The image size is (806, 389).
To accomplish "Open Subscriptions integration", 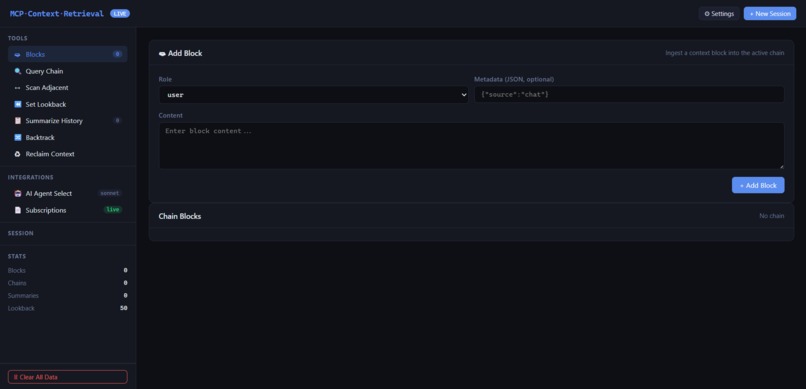I will click(x=67, y=210).
